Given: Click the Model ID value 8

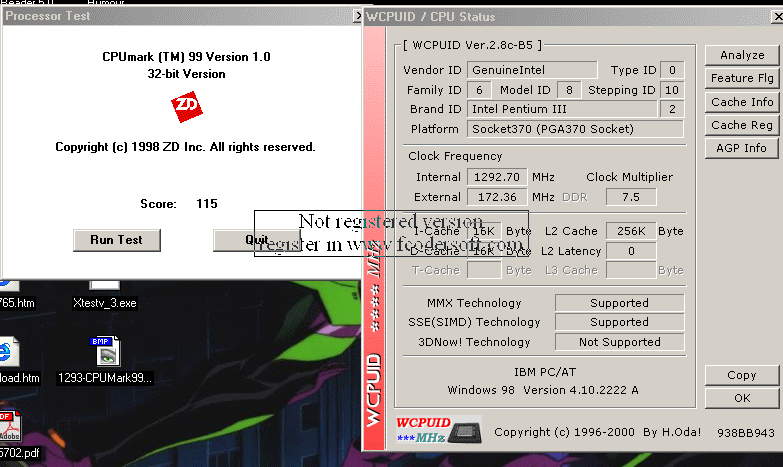Looking at the screenshot, I should (x=569, y=90).
